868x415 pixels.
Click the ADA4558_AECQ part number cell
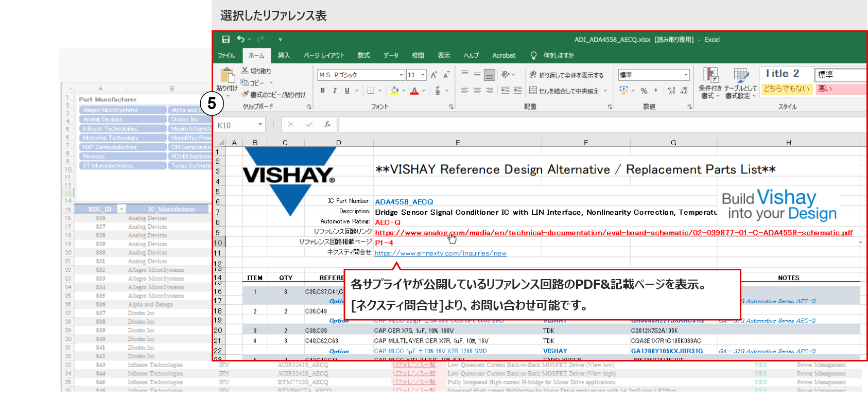click(x=404, y=202)
